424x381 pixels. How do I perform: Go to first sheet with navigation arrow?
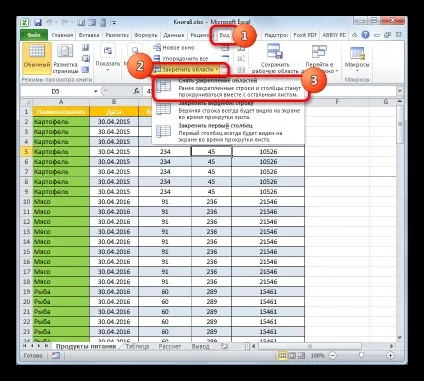tap(25, 346)
